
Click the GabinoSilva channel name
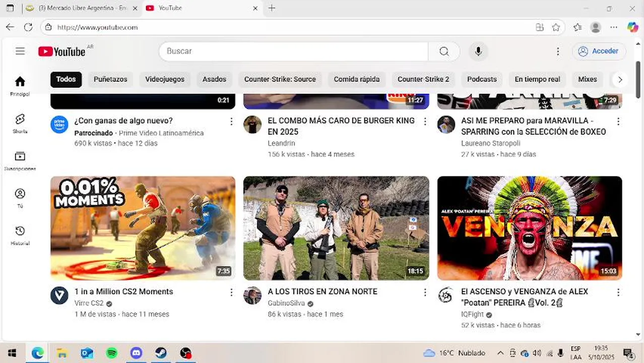click(287, 303)
